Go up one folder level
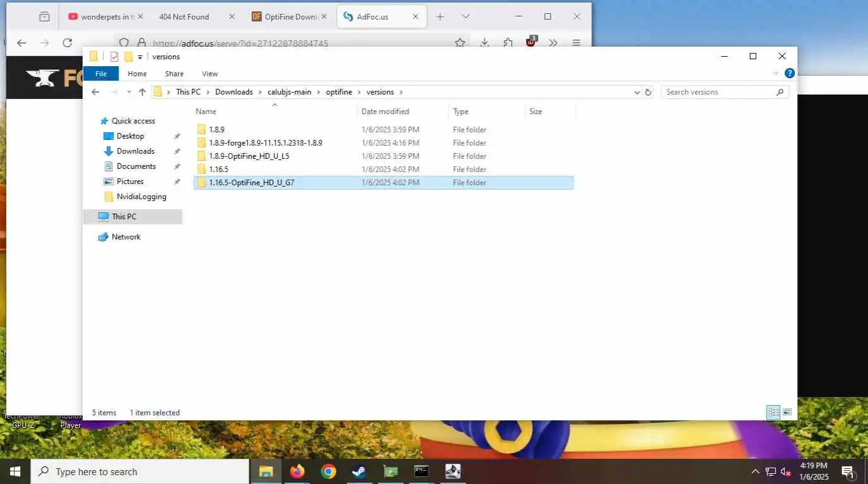 pos(142,92)
